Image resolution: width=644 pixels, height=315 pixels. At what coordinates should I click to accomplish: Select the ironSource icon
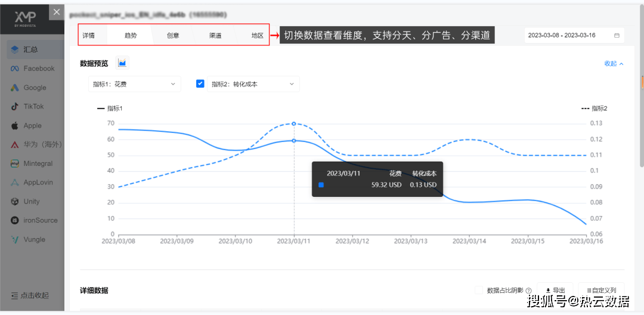click(x=15, y=220)
